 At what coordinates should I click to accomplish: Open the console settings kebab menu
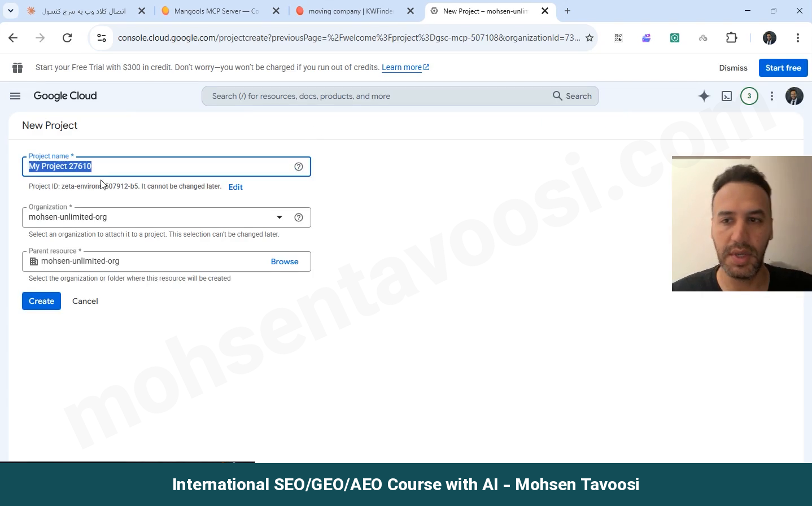772,96
